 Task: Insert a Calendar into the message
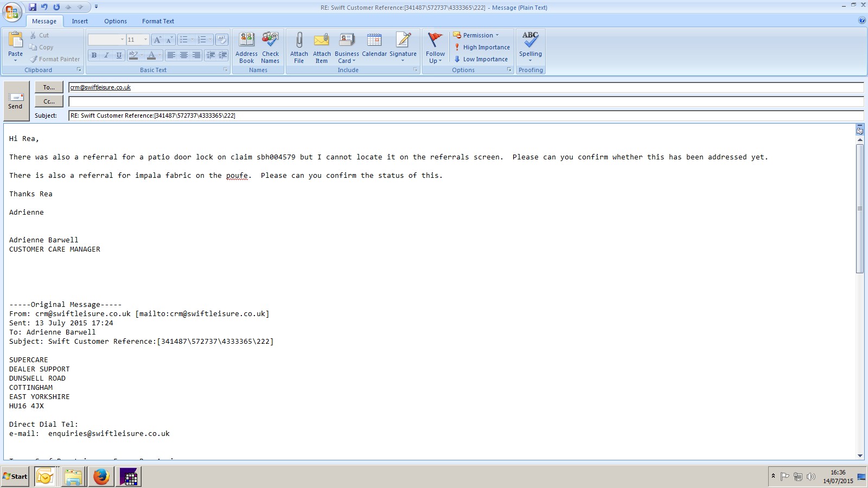(x=374, y=44)
